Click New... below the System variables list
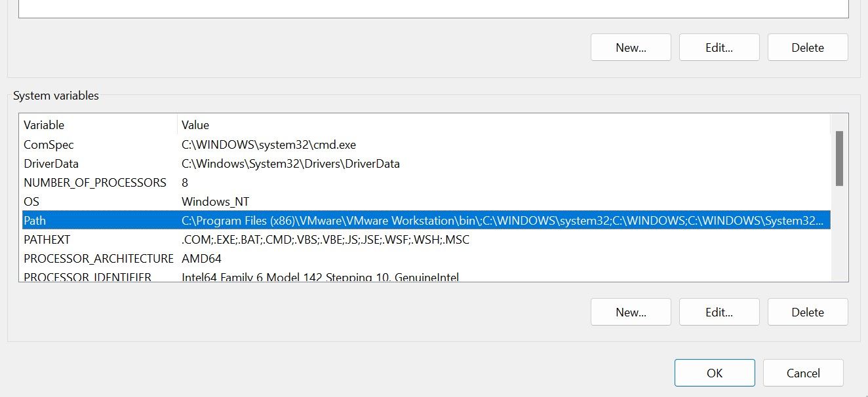This screenshot has height=397, width=868. click(631, 312)
